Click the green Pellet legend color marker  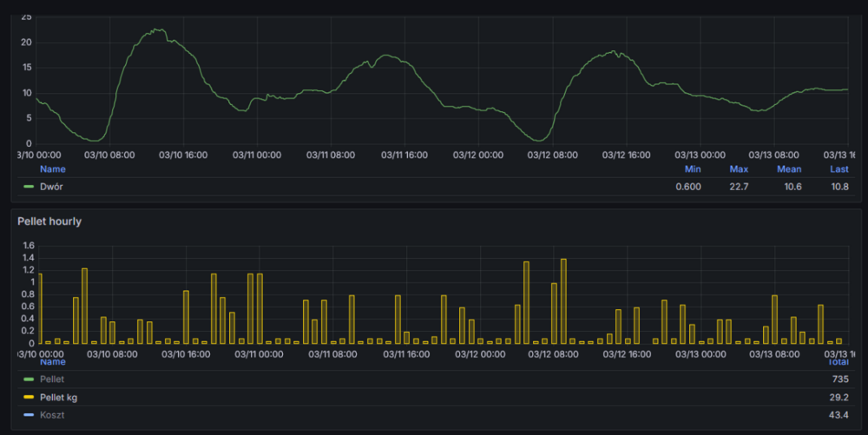click(29, 379)
